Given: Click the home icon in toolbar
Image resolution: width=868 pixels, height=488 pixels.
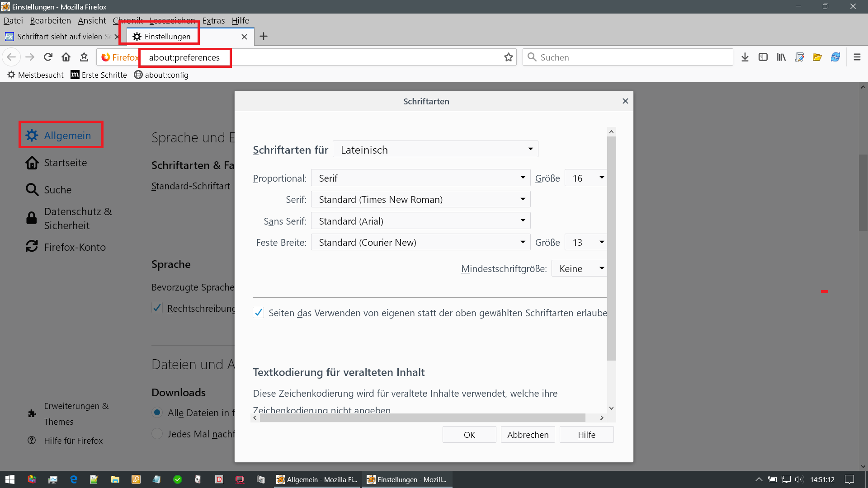Looking at the screenshot, I should tap(66, 57).
